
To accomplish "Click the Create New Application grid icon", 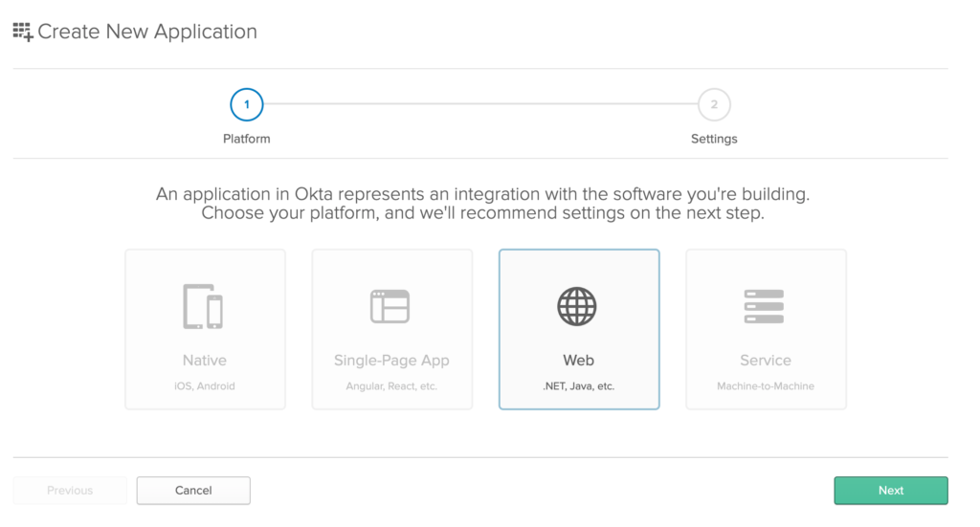I will [x=23, y=32].
